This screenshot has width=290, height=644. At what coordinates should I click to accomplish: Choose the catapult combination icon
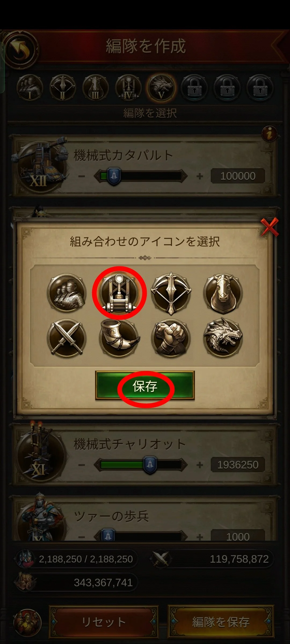point(119,293)
